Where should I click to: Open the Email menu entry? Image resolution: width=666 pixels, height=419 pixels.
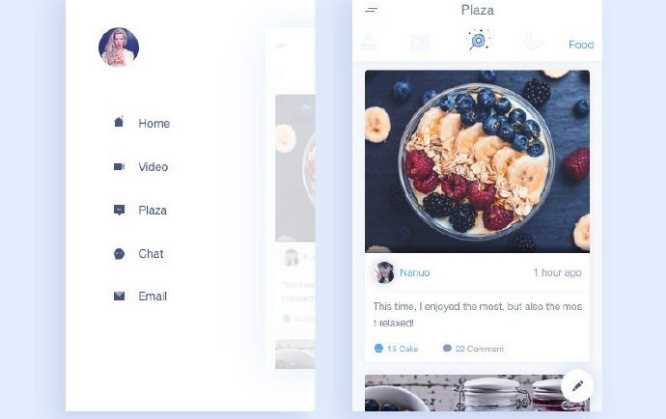(152, 296)
